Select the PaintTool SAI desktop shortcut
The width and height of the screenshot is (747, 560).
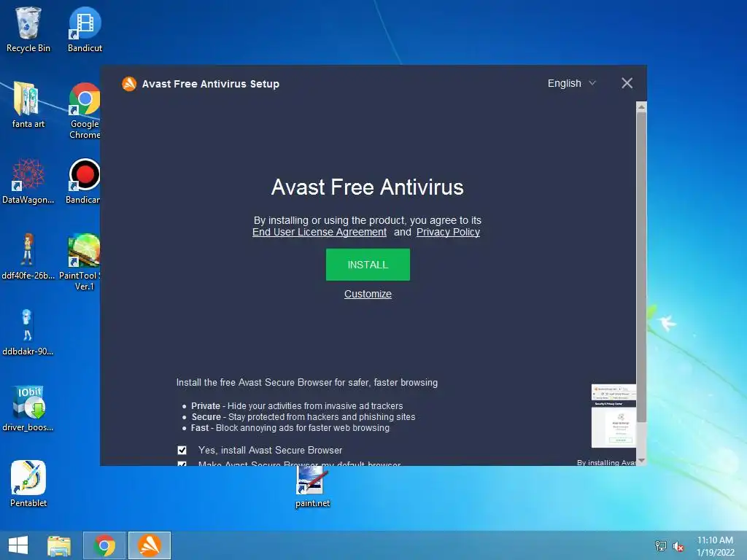point(81,262)
